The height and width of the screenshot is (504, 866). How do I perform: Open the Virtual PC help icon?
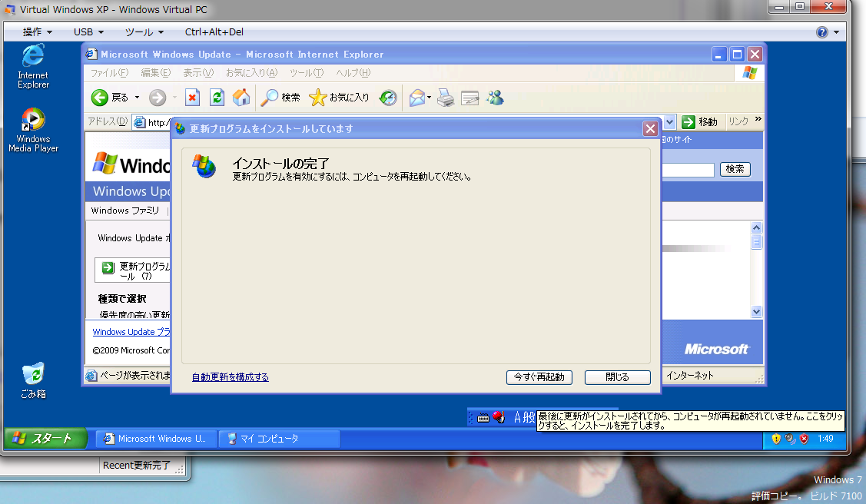(x=822, y=32)
